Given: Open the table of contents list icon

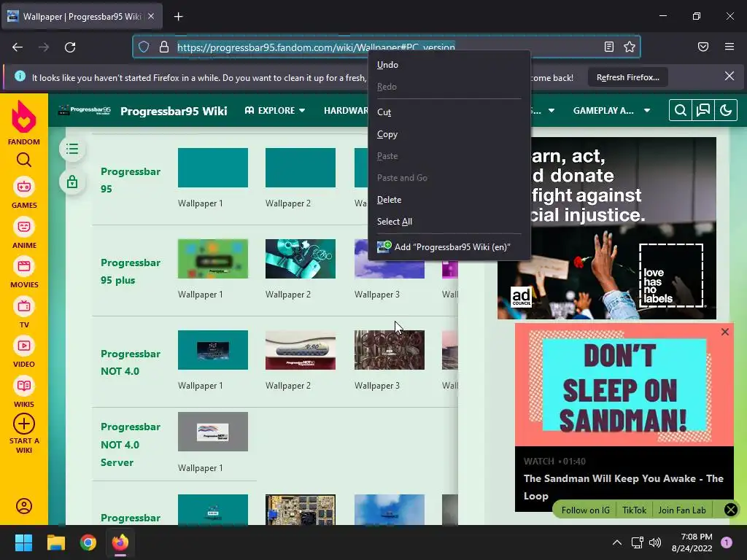Looking at the screenshot, I should (72, 149).
